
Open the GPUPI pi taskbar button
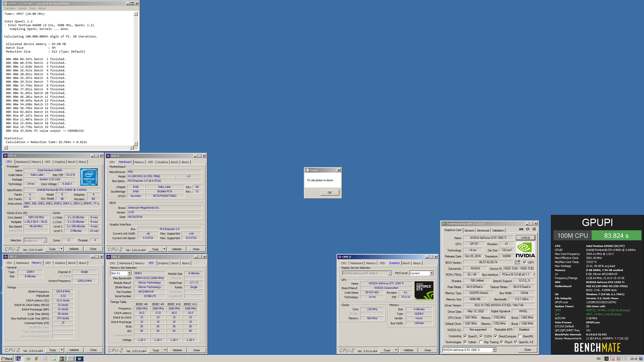click(70, 359)
